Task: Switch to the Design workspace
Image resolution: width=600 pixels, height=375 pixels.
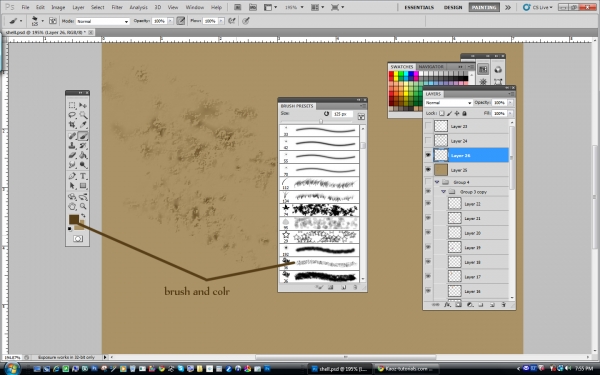Action: pyautogui.click(x=453, y=7)
